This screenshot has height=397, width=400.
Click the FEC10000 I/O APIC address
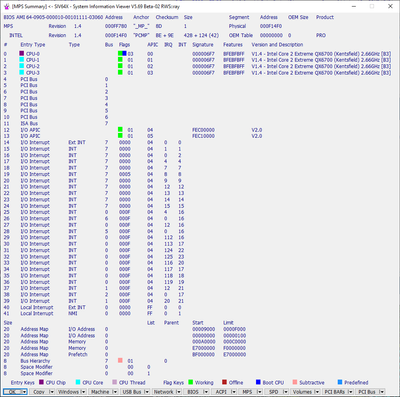point(203,136)
